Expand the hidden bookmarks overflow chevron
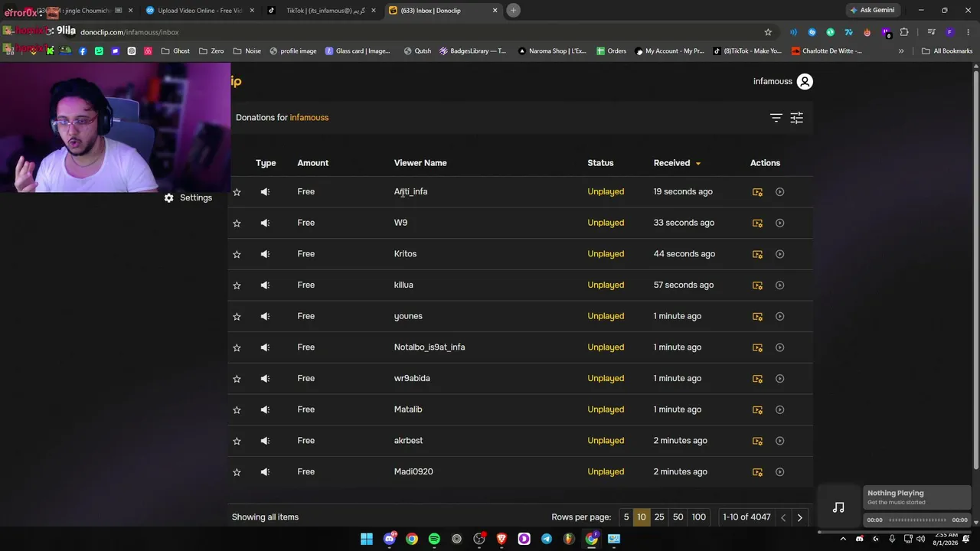 pos(900,51)
